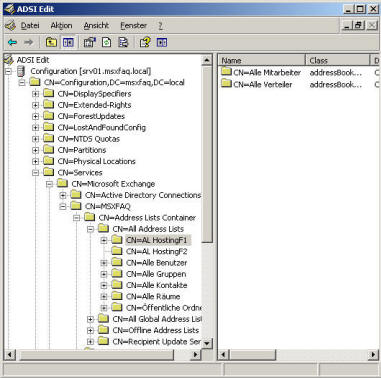381x378 pixels.
Task: Open the Aktion menu
Action: click(61, 25)
